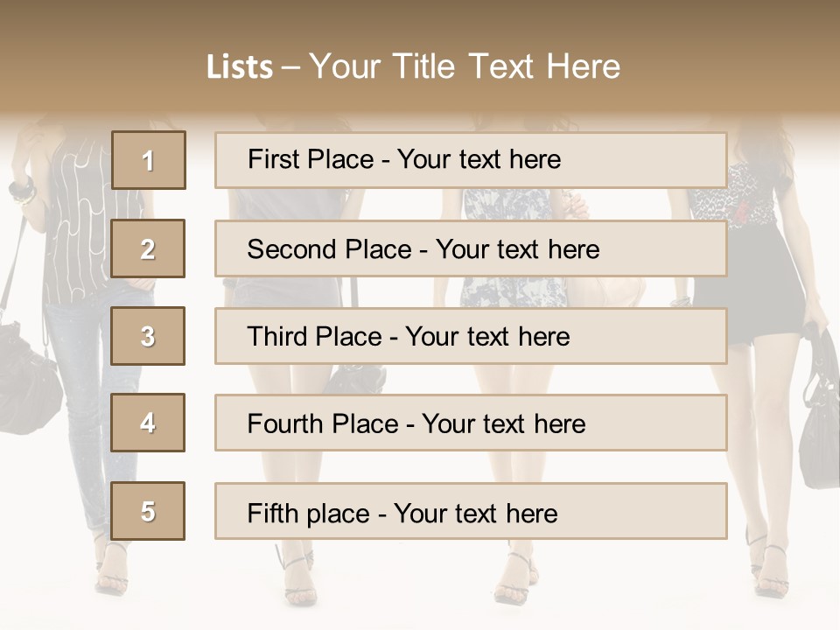
Task: Click the black handbag on the right edge
Action: [819, 407]
